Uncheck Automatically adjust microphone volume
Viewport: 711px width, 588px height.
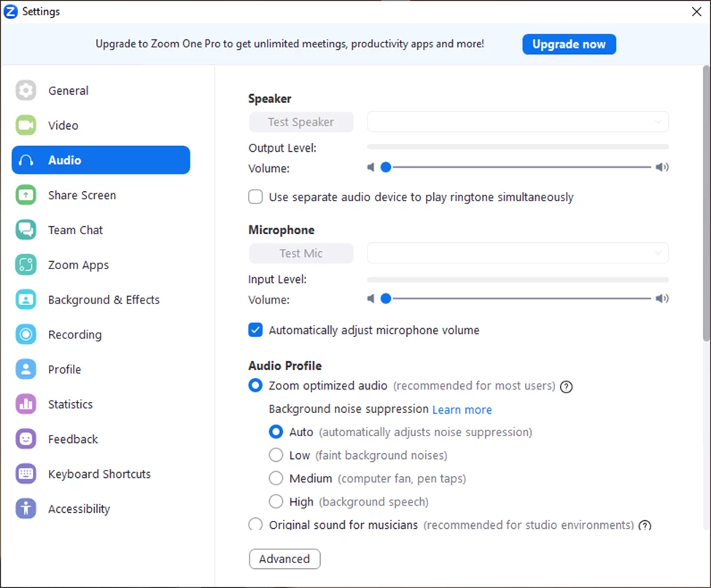click(255, 330)
